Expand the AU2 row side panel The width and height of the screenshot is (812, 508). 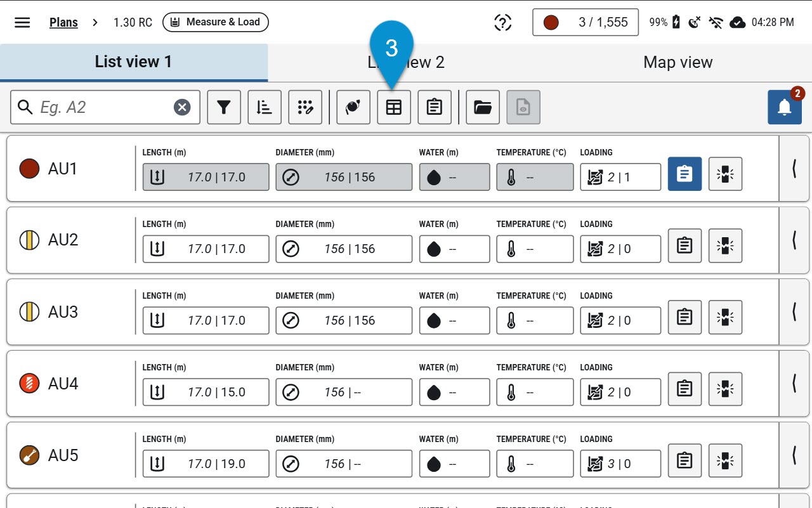(794, 240)
